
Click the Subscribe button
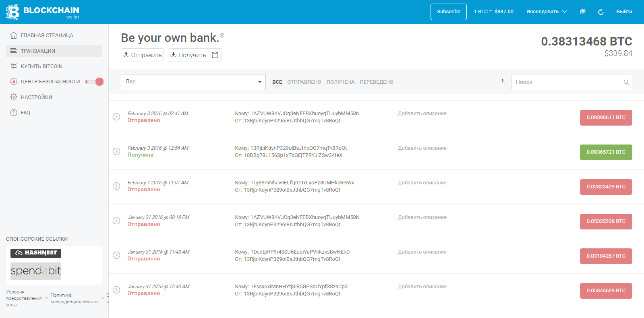(x=448, y=12)
